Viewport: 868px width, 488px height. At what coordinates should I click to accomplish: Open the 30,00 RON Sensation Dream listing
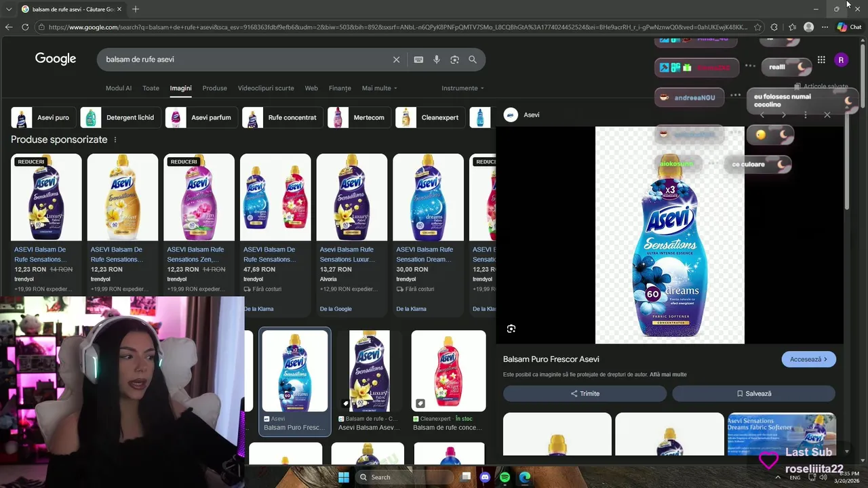428,235
